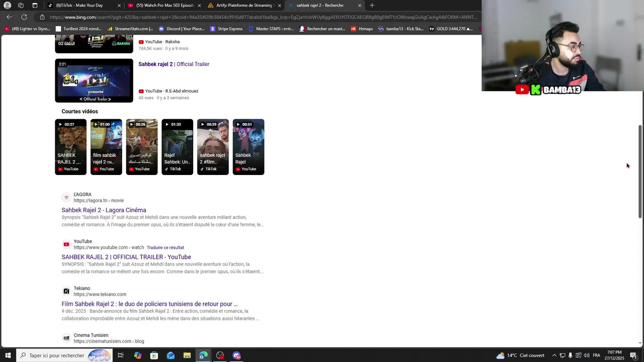Screen dimensions: 644x362
Task: Open the notification center icon
Action: tap(633, 355)
